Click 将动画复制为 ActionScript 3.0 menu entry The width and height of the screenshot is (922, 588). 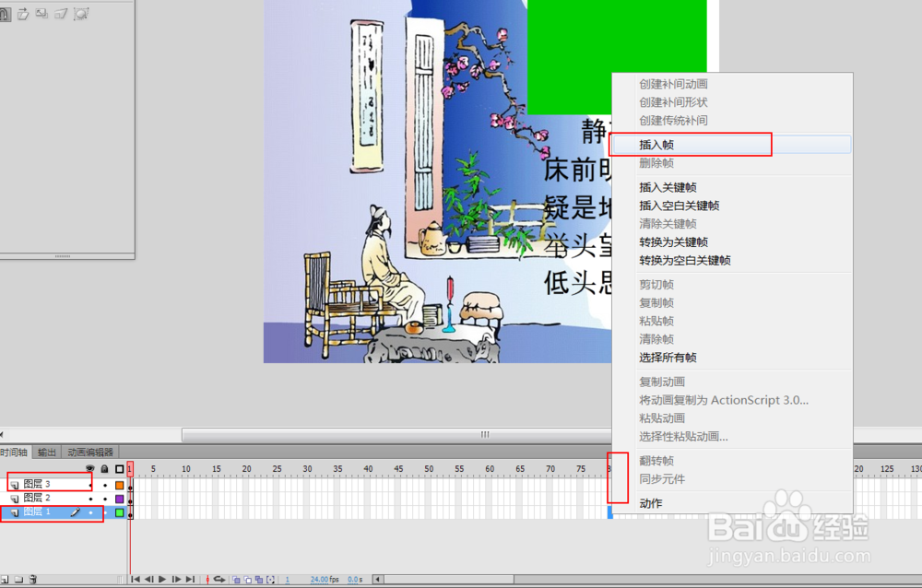click(731, 400)
